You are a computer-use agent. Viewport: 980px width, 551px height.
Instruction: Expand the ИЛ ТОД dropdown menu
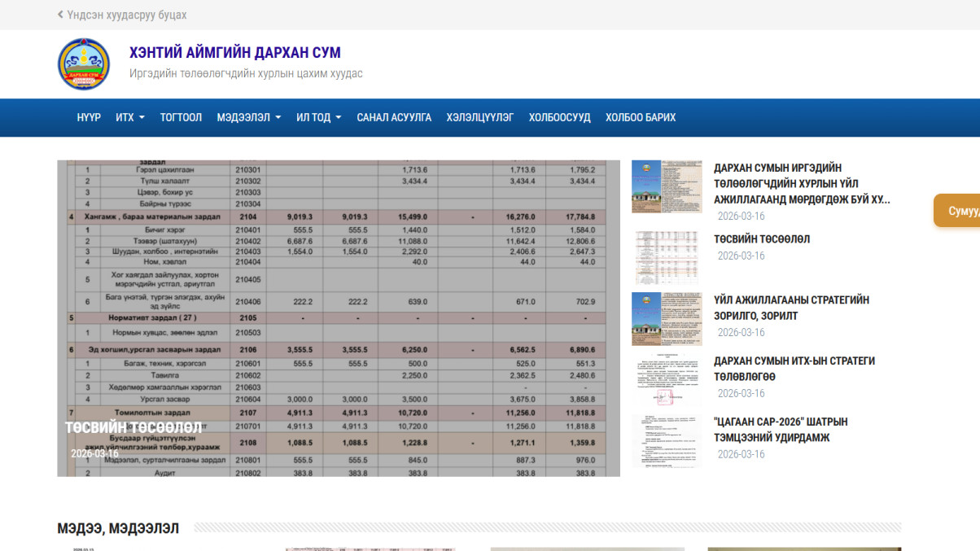(318, 117)
